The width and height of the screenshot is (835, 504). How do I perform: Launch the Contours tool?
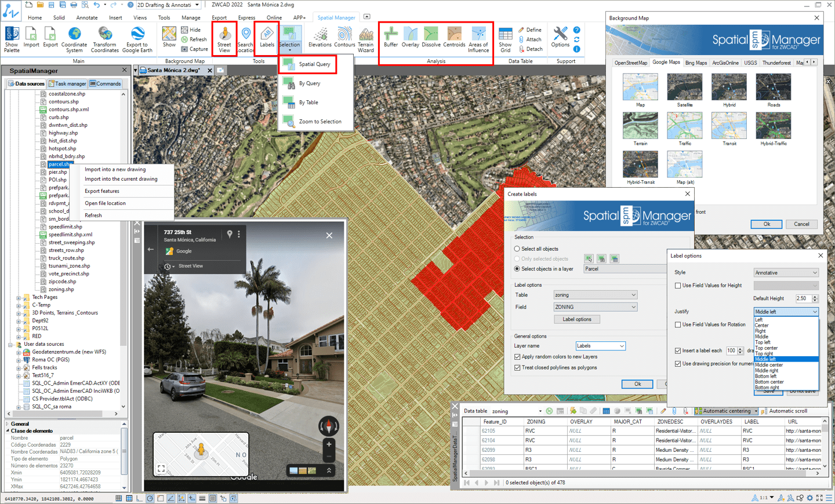coord(344,37)
